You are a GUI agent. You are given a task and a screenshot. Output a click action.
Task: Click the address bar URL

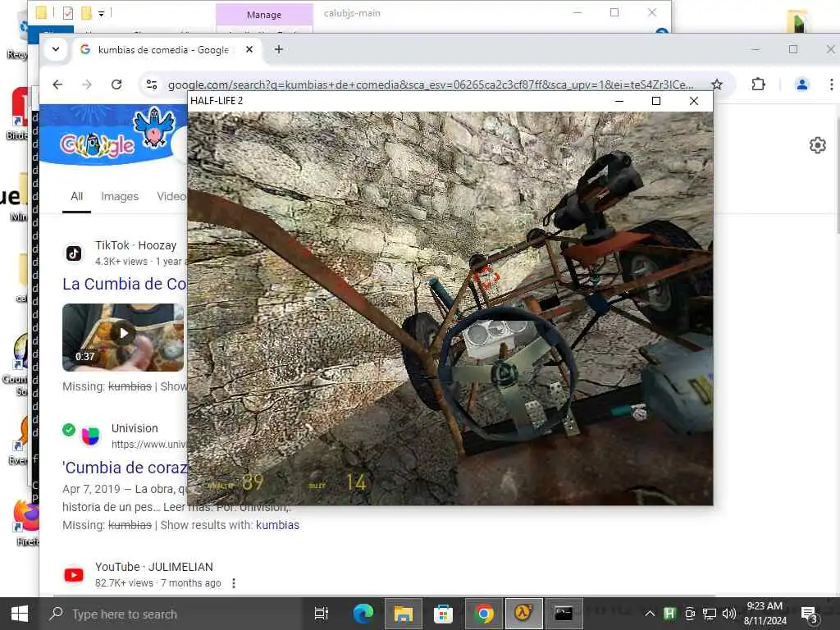pos(430,84)
